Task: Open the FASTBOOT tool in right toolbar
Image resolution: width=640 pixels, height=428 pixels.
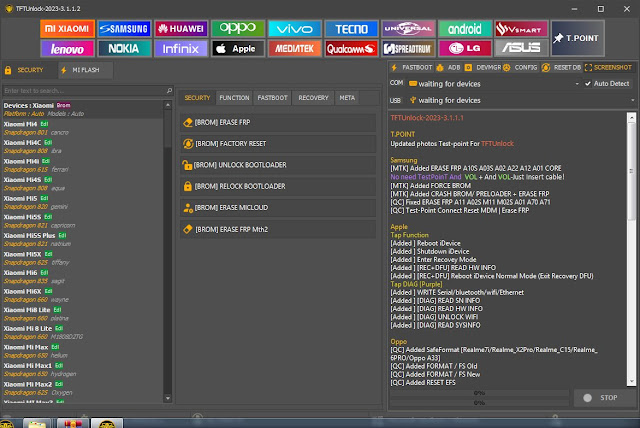Action: [x=412, y=67]
